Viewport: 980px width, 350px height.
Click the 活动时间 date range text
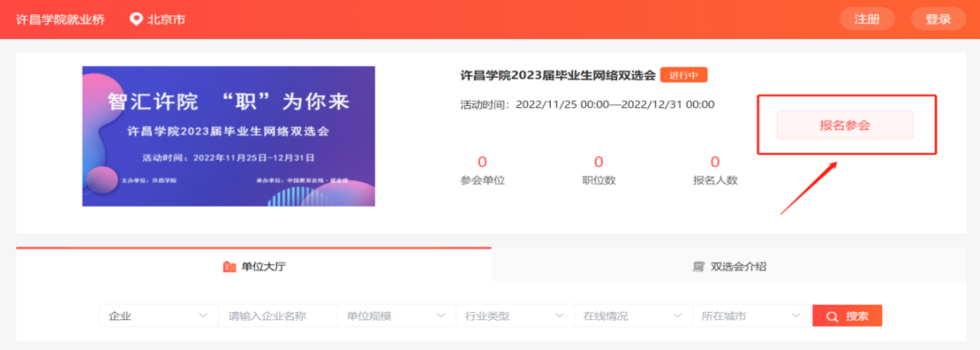pos(587,104)
